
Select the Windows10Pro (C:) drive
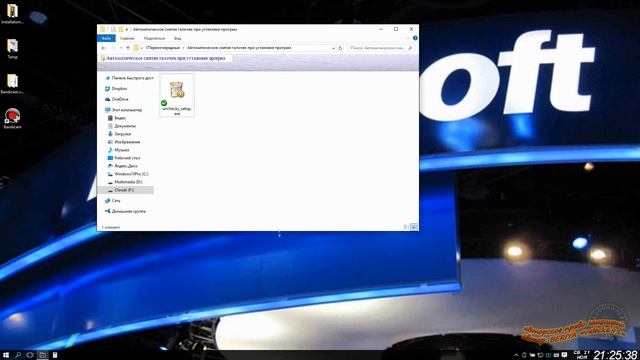(x=128, y=174)
